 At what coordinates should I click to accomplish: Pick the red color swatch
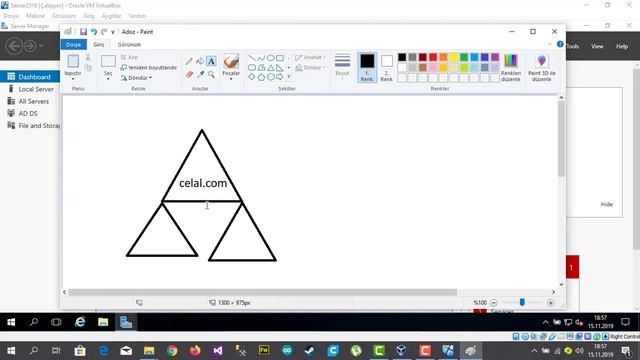[433, 57]
